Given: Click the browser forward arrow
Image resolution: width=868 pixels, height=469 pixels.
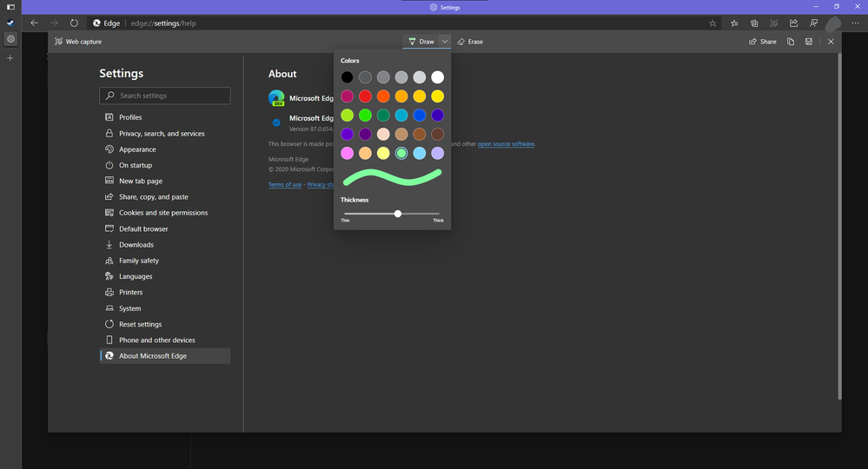Looking at the screenshot, I should 54,23.
